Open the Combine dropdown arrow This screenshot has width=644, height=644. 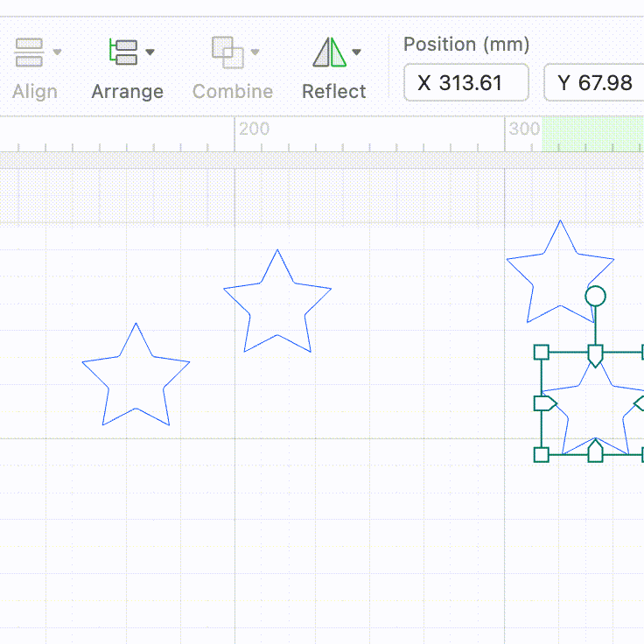coord(255,52)
